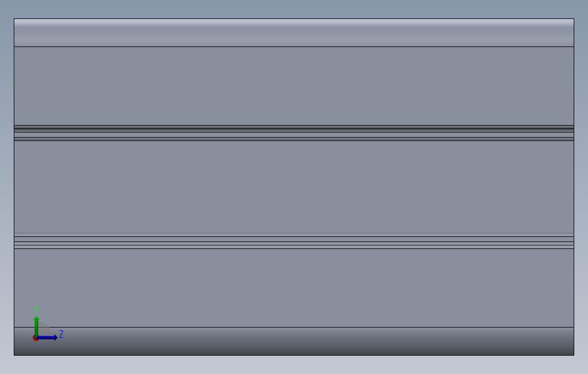
Task: Click the empty background above the model
Action: tap(294, 9)
